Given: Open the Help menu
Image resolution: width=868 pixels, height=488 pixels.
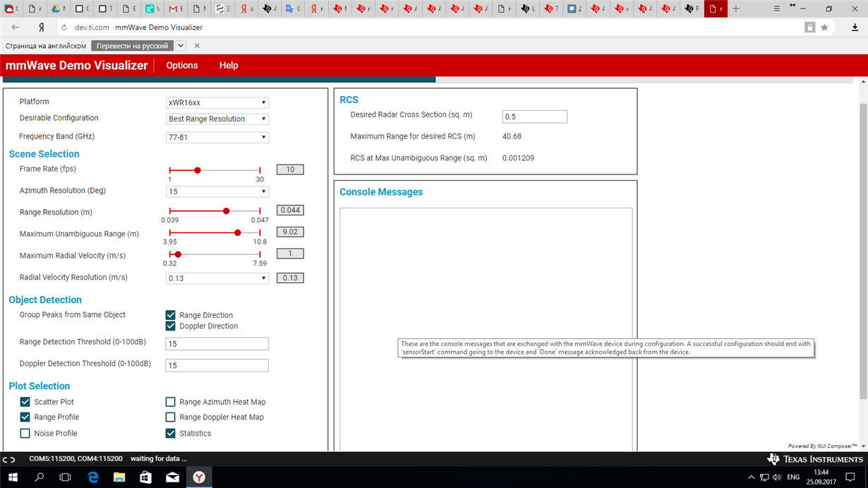Looking at the screenshot, I should tap(229, 65).
